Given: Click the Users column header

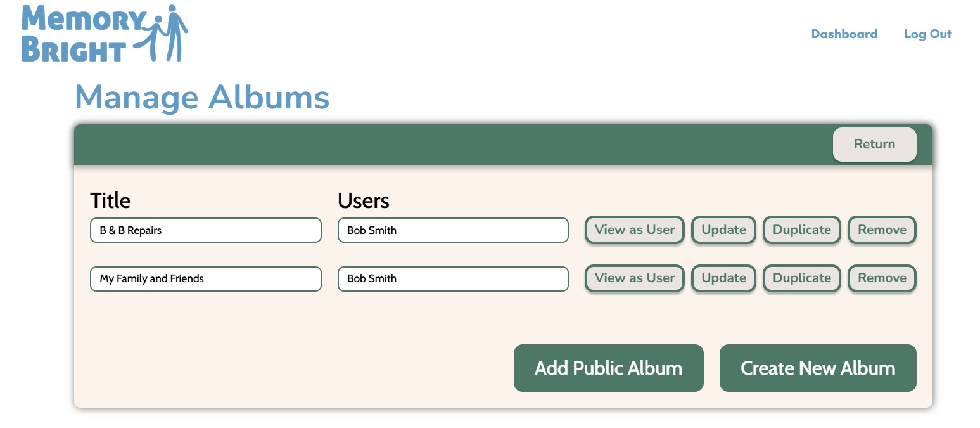Looking at the screenshot, I should (x=363, y=201).
